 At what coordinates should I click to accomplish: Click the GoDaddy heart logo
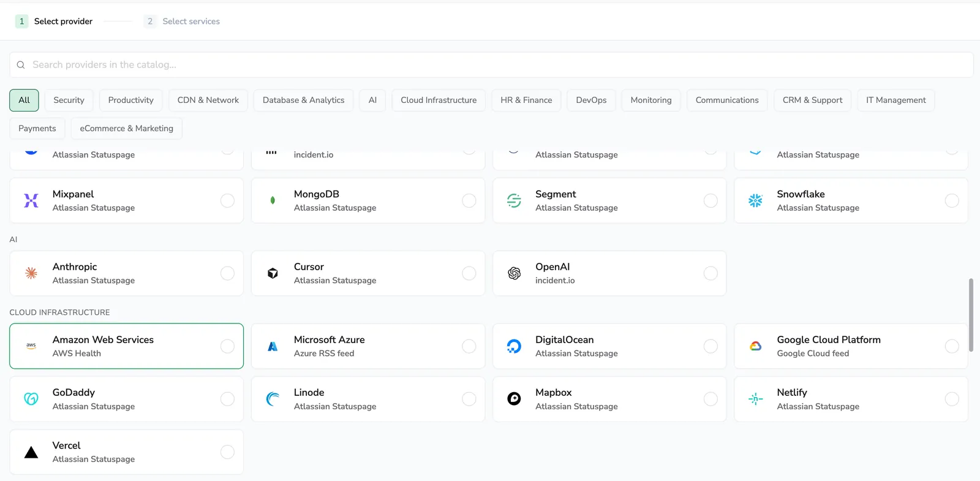31,399
